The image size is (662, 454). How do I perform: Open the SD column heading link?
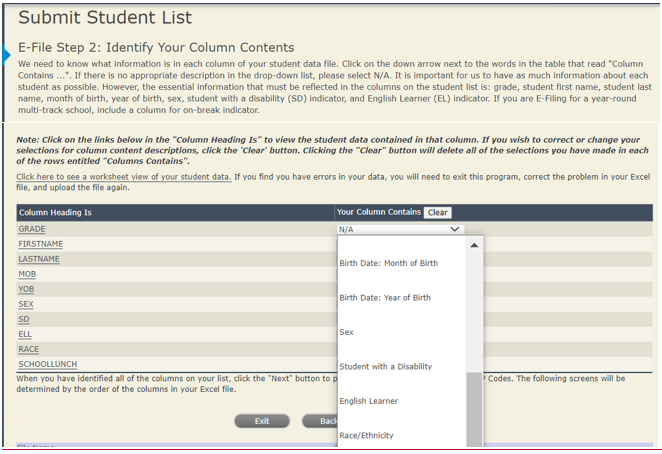(24, 319)
